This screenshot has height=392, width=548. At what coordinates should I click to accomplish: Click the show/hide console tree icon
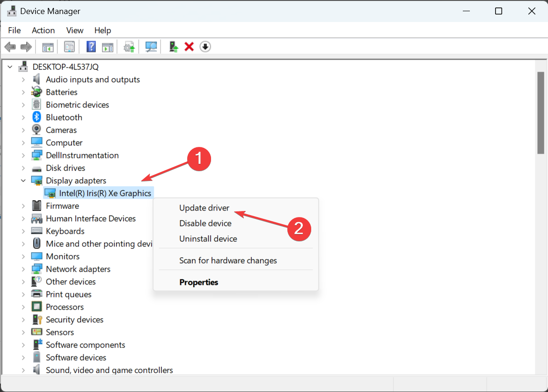(x=48, y=47)
